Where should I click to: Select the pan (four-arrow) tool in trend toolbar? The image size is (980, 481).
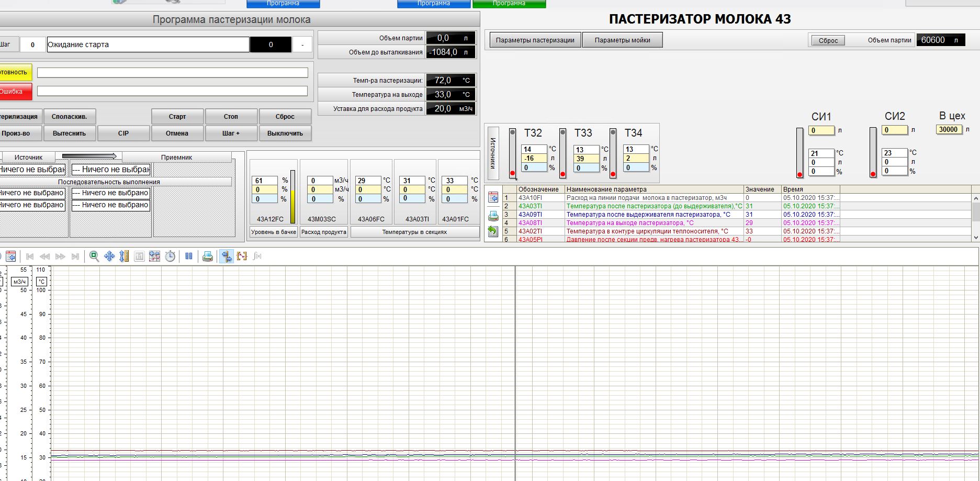click(109, 256)
